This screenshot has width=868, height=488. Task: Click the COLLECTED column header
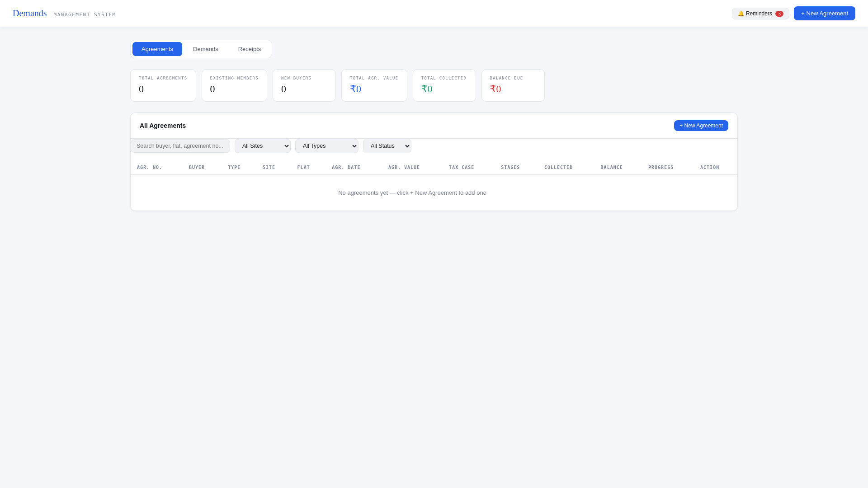coord(558,168)
